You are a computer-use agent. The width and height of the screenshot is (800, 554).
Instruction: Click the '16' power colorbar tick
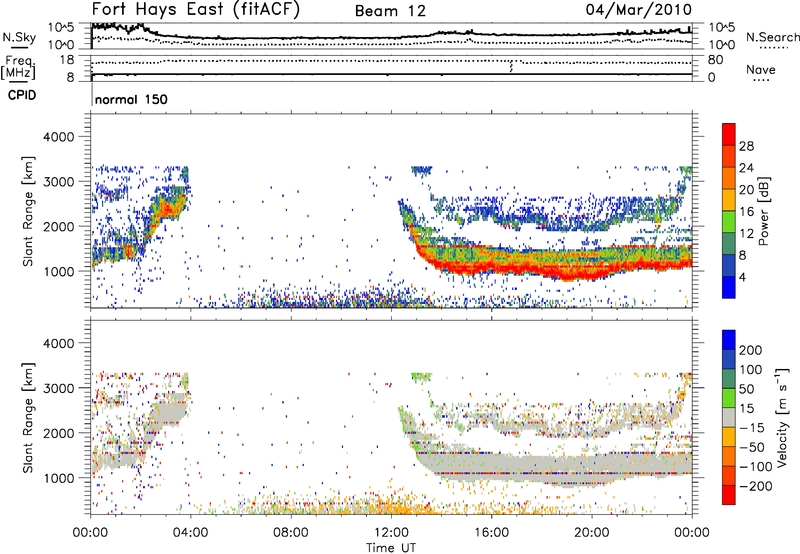point(746,212)
